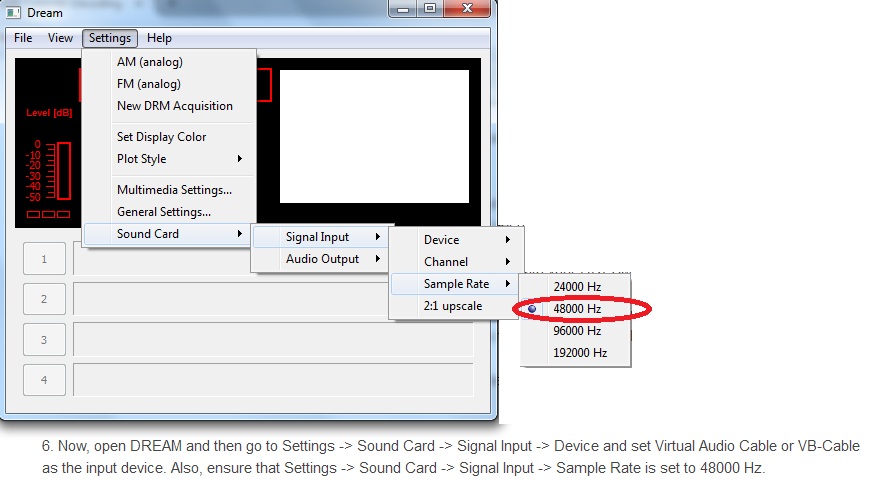Click service button 1
Screen dimensions: 870x500
pos(44,259)
